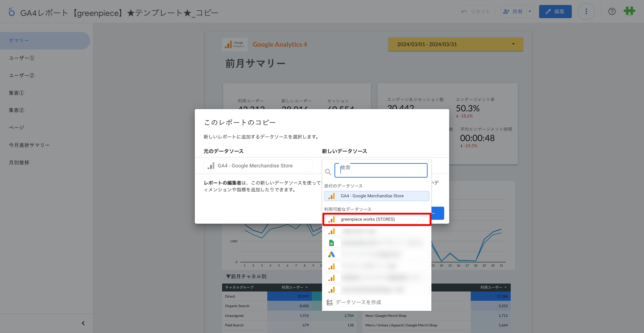644x333 pixels.
Task: Click the magnifier icon in data source search
Action: pos(328,172)
